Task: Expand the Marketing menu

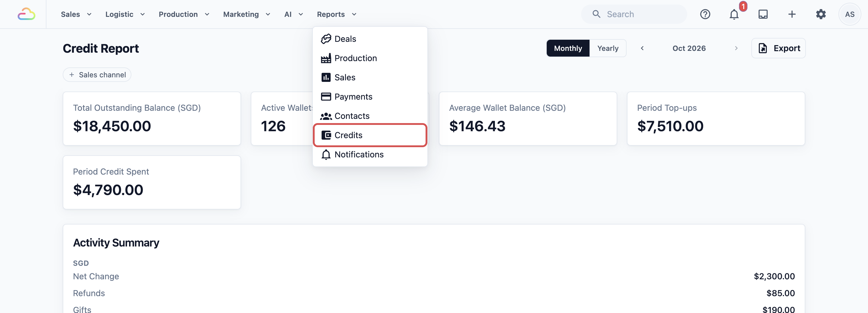Action: point(247,14)
